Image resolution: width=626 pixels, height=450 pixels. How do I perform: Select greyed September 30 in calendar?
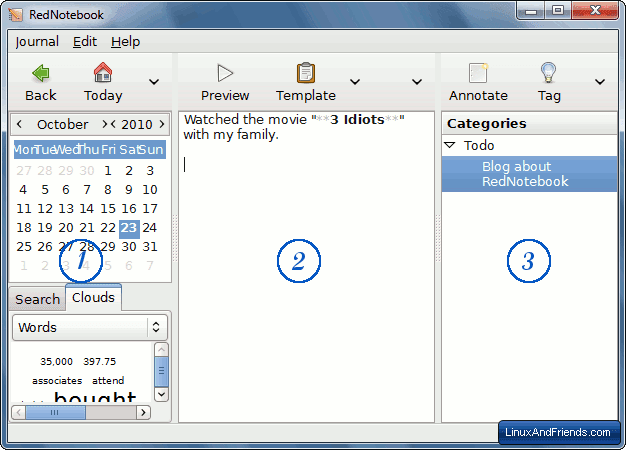coord(87,171)
